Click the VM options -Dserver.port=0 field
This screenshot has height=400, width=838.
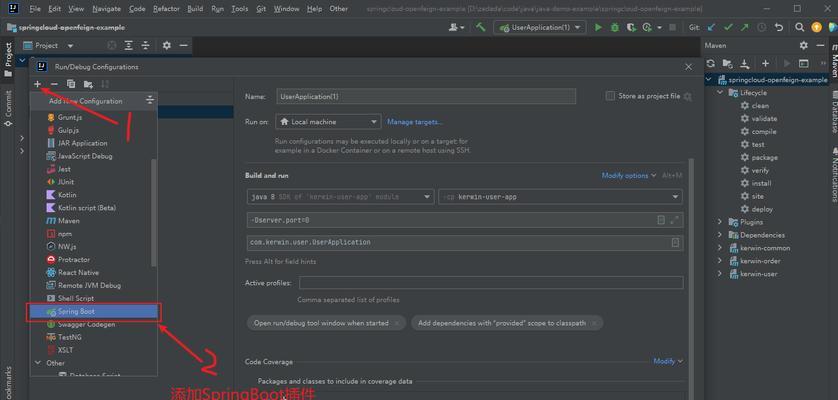coord(464,220)
